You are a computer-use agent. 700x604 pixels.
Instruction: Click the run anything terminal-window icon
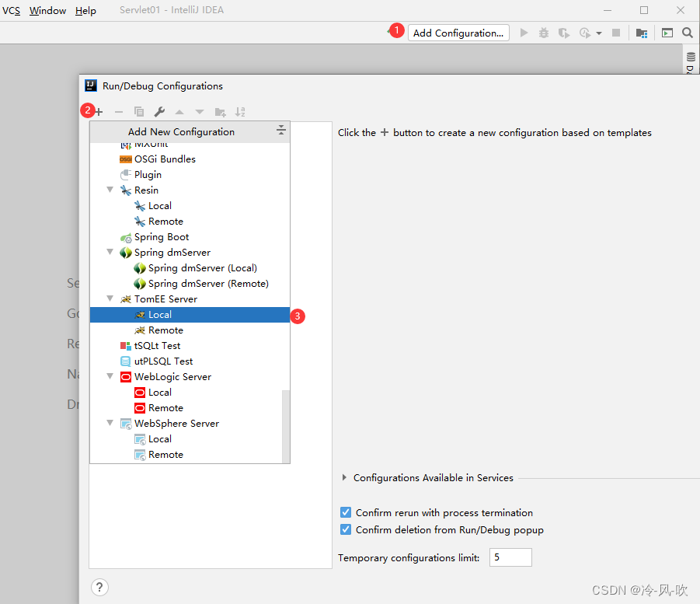(x=667, y=33)
